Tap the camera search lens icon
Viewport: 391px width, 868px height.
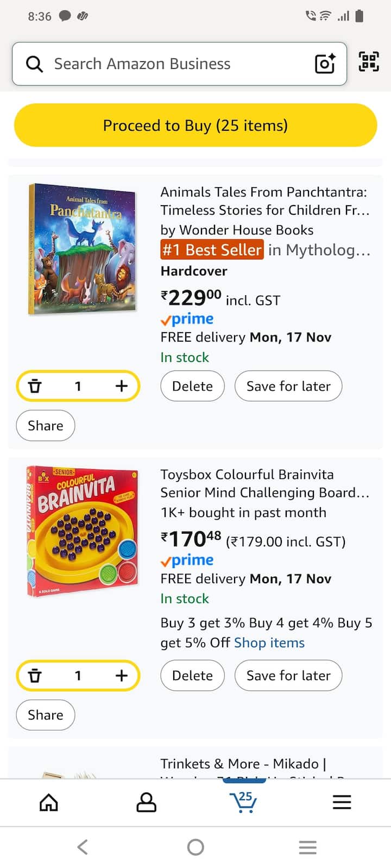[325, 63]
